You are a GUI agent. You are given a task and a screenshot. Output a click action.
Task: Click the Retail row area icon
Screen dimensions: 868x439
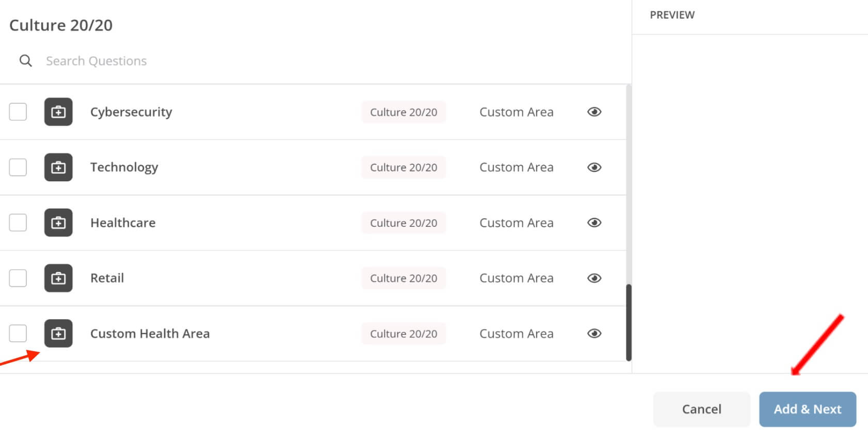pos(58,278)
